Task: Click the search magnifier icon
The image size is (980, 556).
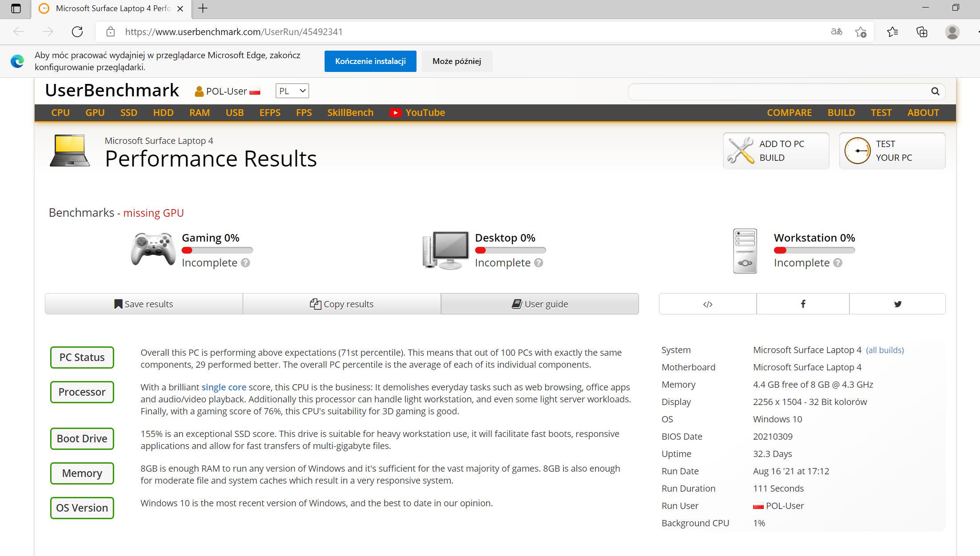Action: coord(935,91)
